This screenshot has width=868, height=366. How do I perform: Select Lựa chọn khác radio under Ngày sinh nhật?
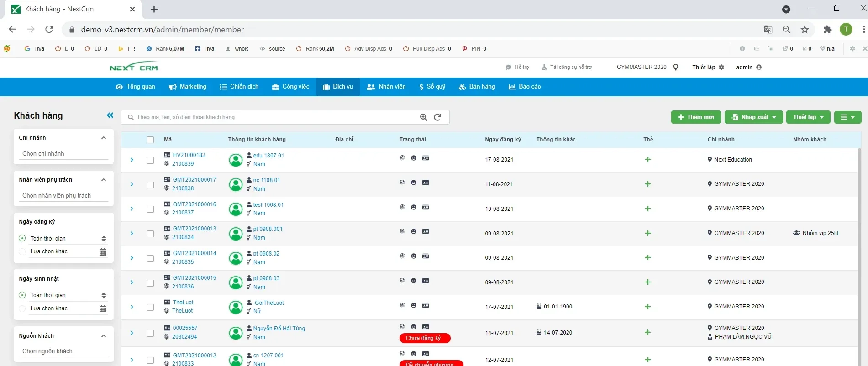coord(22,308)
